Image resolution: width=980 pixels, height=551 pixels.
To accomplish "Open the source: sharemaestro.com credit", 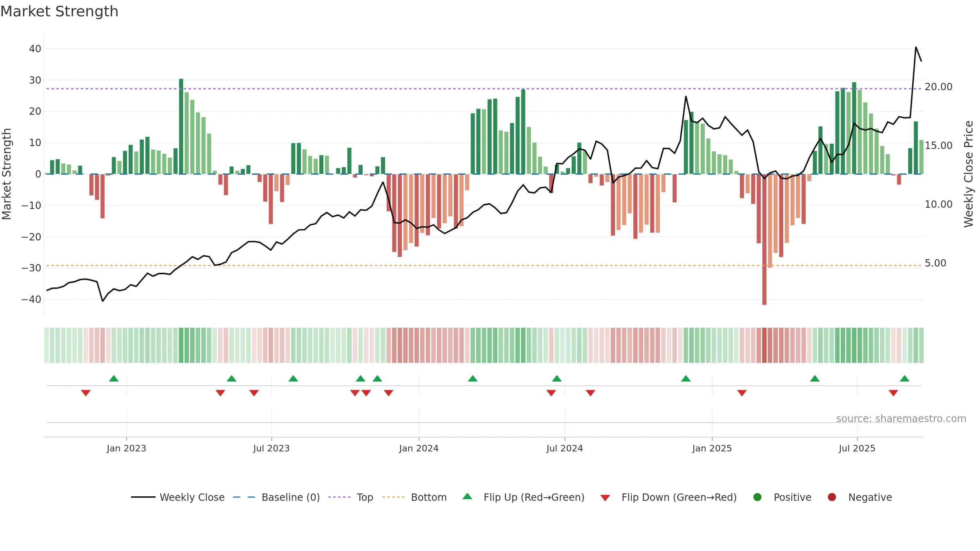I will pos(901,418).
